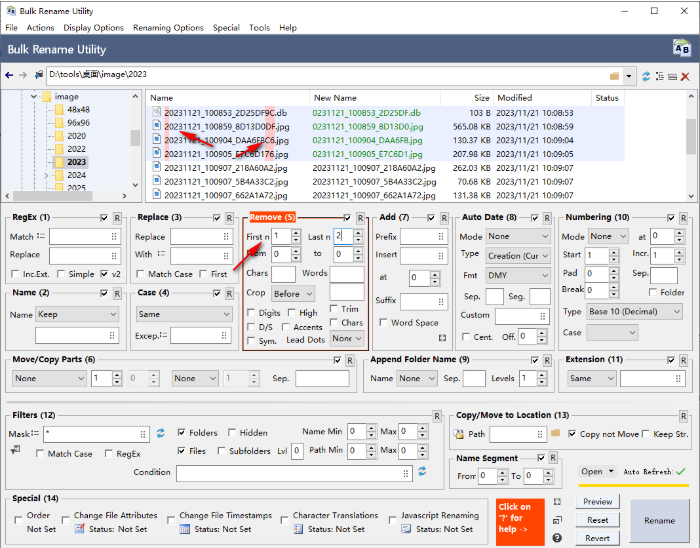Tick the Word Space checkbox in Add
The width and height of the screenshot is (700, 548).
coord(383,322)
